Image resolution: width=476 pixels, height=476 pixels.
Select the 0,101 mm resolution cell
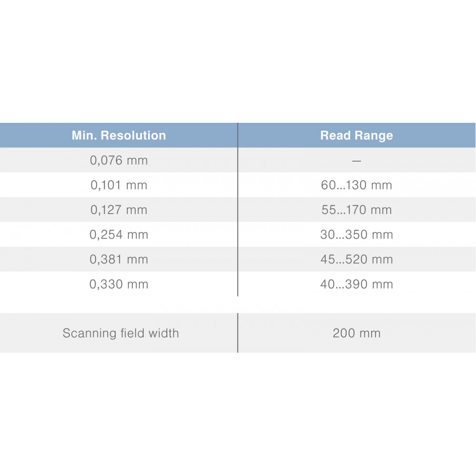point(119,185)
